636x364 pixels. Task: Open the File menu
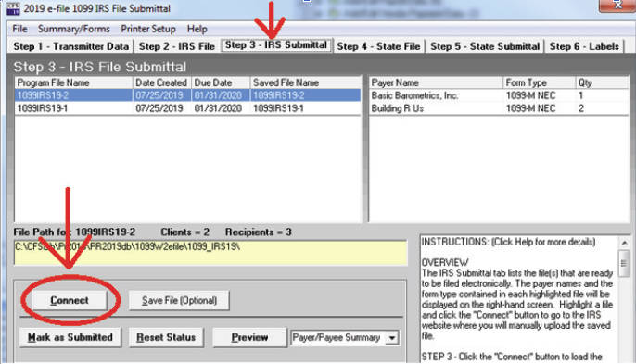click(19, 29)
